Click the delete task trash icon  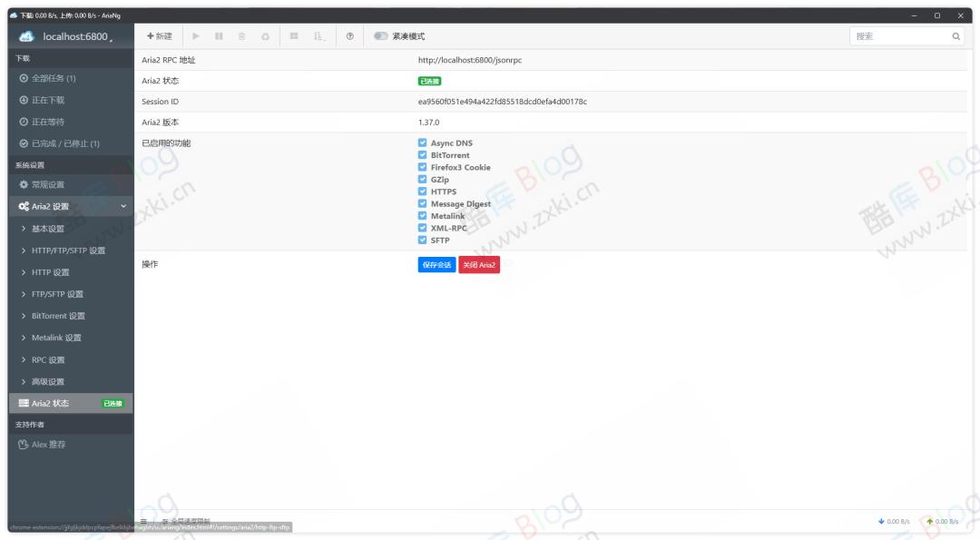tap(241, 36)
